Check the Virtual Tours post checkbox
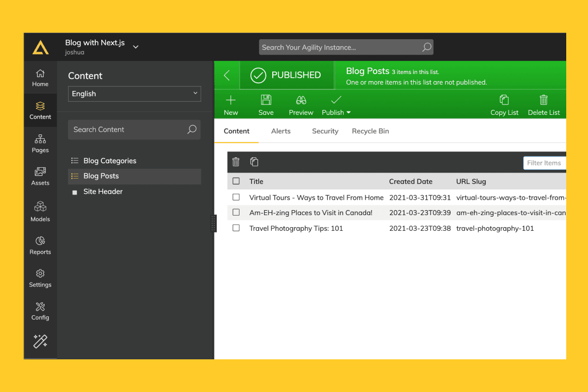The image size is (588, 392). point(236,197)
